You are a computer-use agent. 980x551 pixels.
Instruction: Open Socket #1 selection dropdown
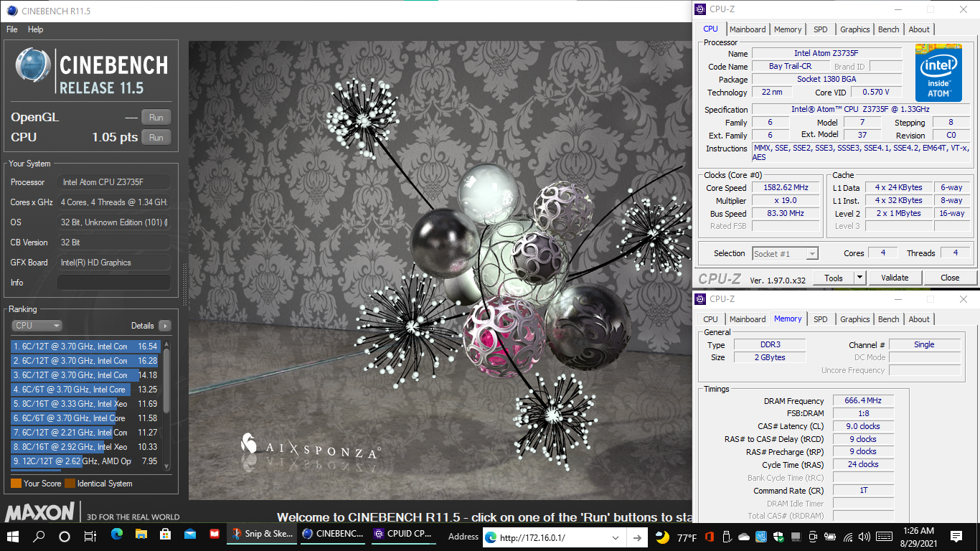coord(785,253)
